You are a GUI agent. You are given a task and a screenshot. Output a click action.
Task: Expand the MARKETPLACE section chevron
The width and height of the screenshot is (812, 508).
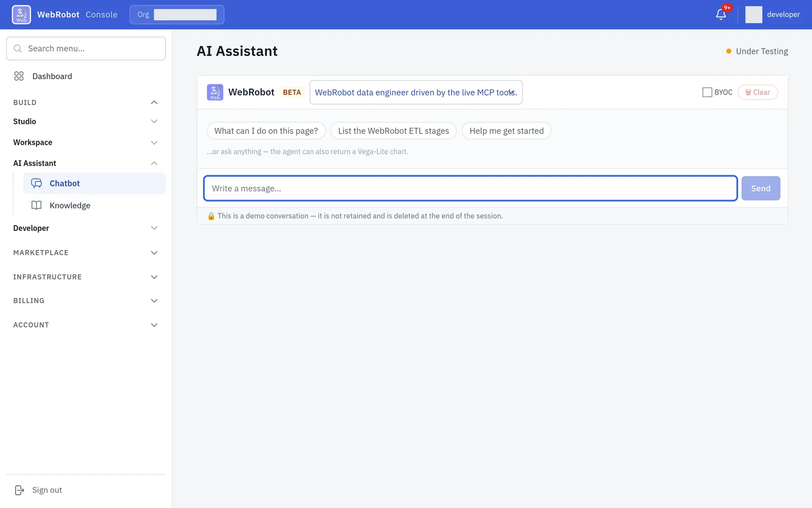coord(154,253)
